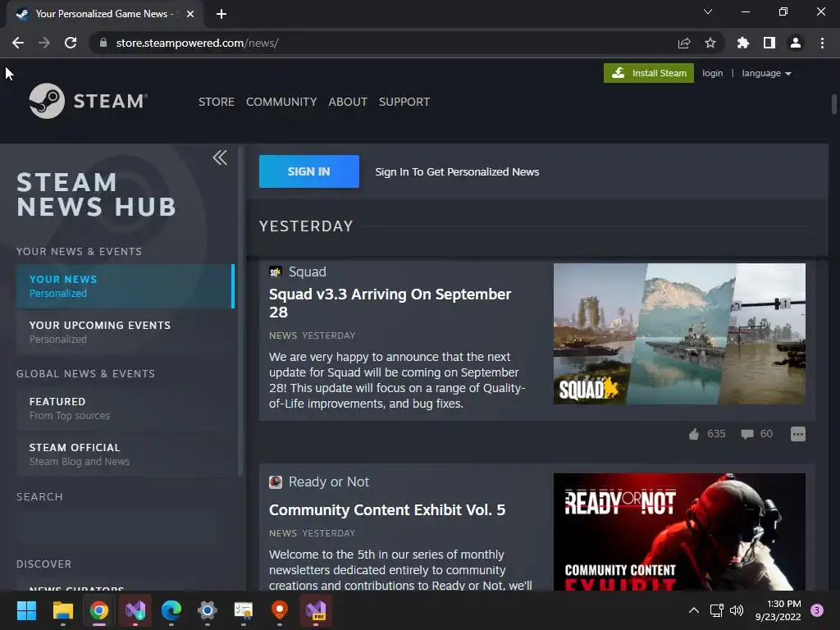The image size is (840, 630).
Task: Open the Chrome three-dot menu
Action: click(x=822, y=43)
